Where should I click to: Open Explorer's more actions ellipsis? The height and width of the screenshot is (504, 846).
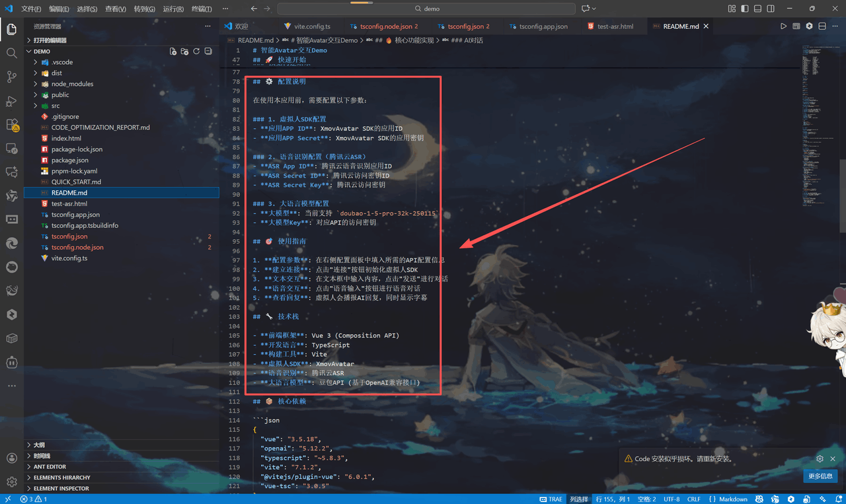(x=208, y=26)
